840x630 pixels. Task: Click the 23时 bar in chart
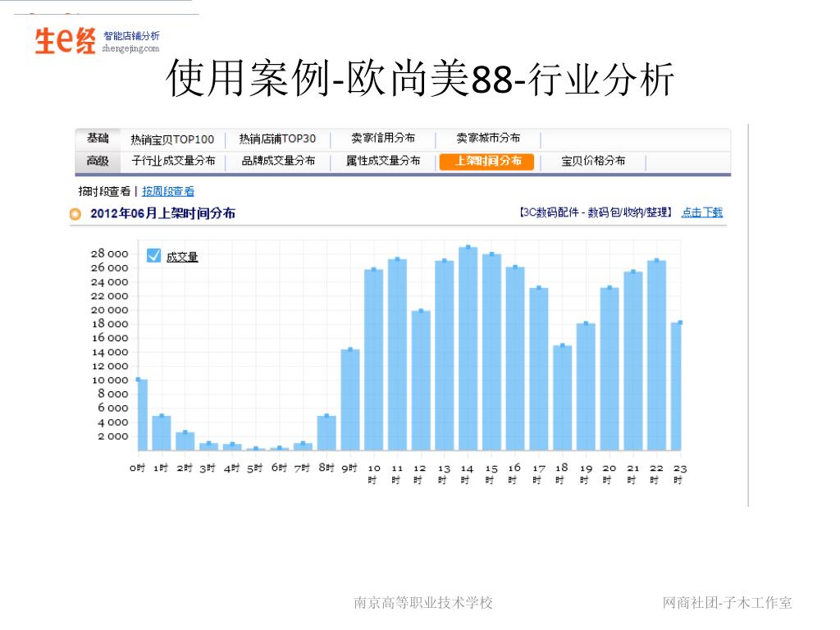pos(676,386)
